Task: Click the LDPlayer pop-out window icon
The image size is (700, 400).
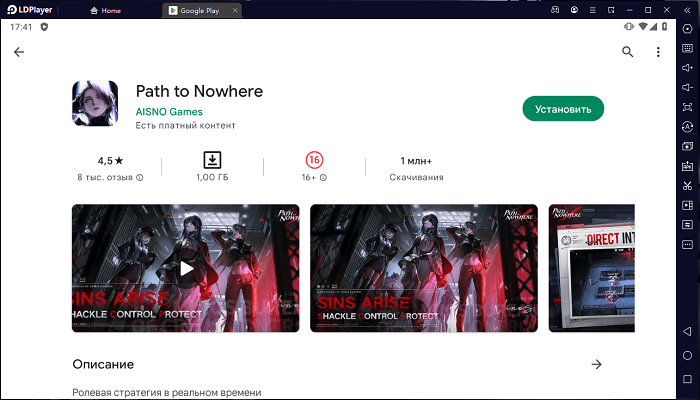Action: coord(611,10)
